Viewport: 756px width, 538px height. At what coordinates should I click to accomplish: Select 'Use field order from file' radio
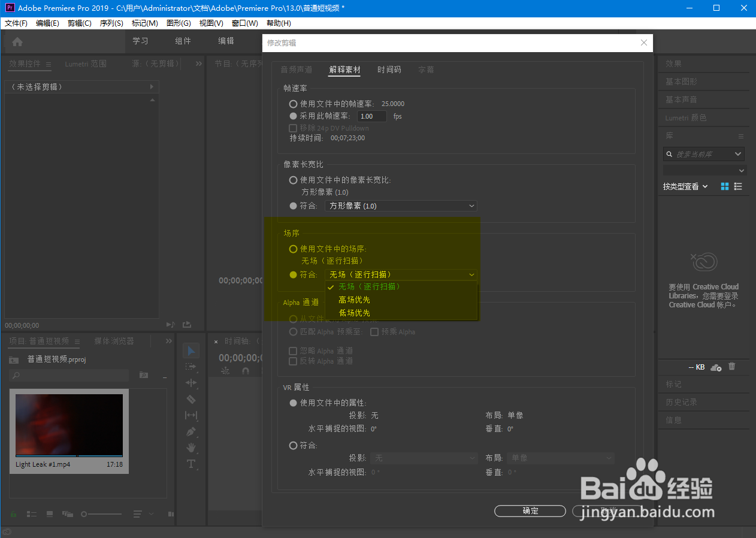(293, 249)
